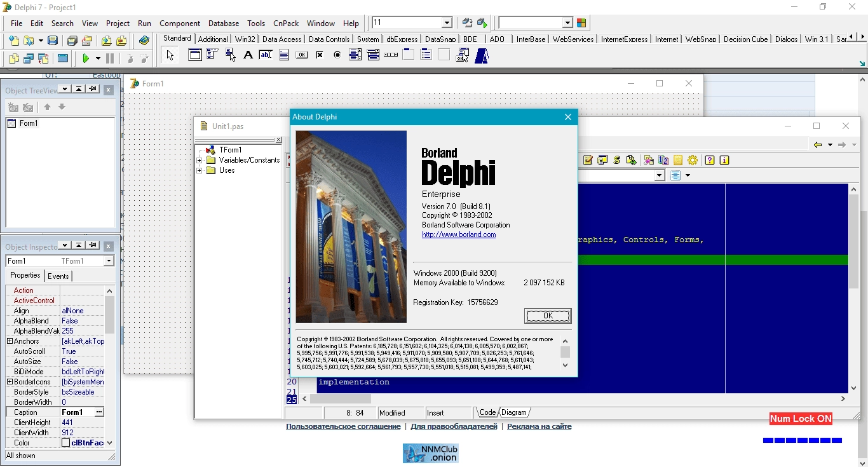Select the Edit component (ab icon)
This screenshot has width=868, height=467.
pyautogui.click(x=266, y=55)
